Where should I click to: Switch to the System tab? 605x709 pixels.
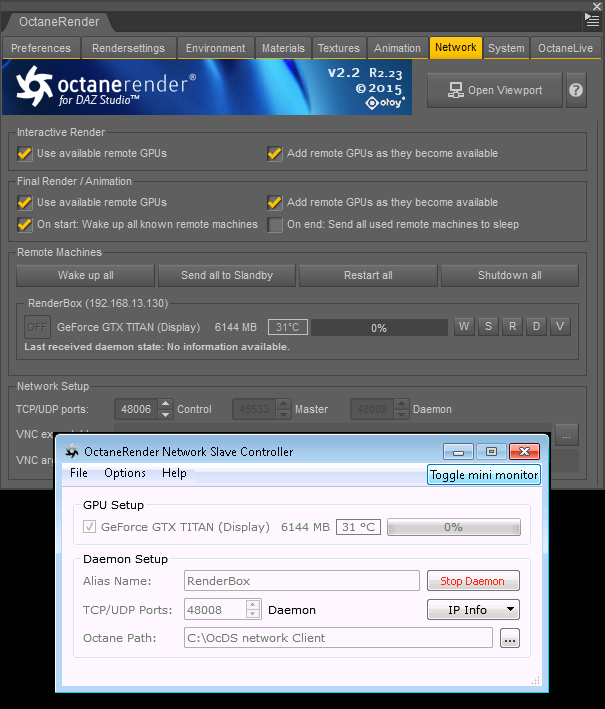[506, 48]
